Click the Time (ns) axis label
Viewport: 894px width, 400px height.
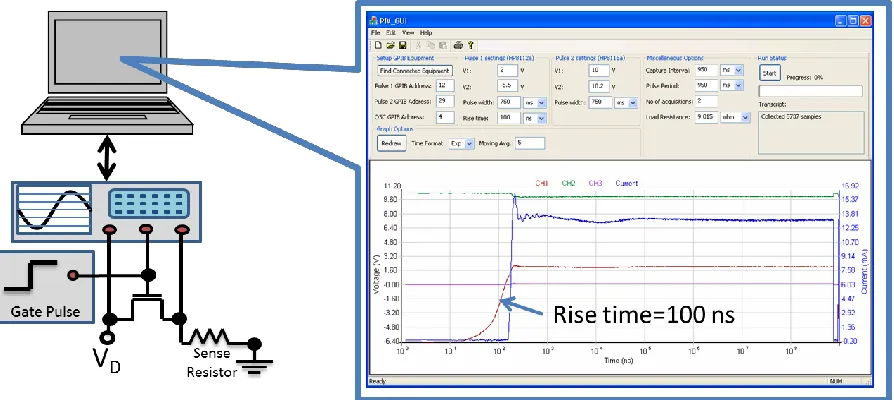(x=619, y=361)
